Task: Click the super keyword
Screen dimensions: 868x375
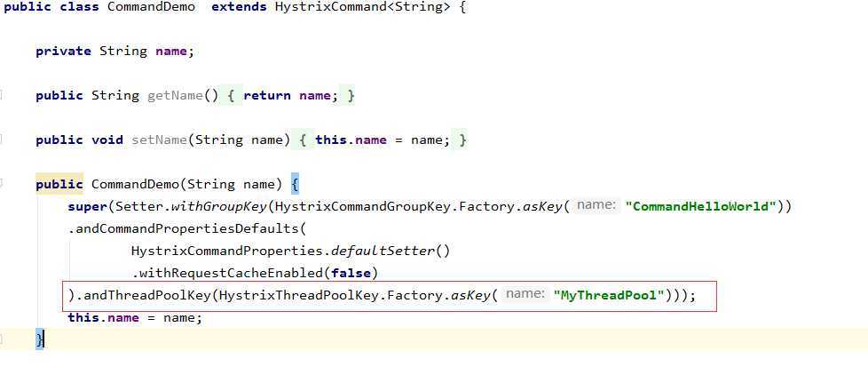Action: (x=88, y=207)
